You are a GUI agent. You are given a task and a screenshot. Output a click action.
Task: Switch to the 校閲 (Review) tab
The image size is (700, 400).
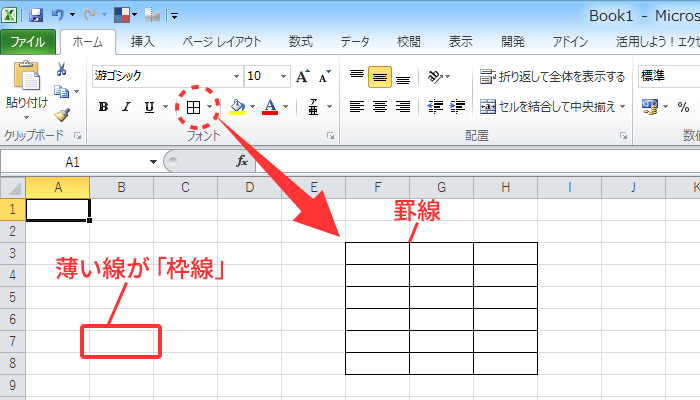(x=408, y=42)
